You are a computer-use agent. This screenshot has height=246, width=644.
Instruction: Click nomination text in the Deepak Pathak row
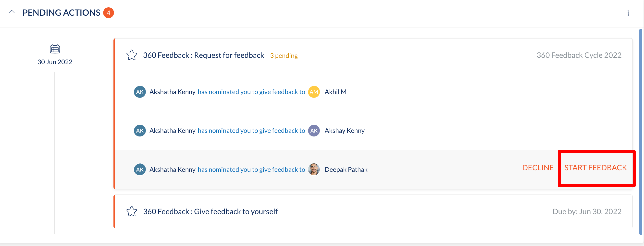(x=251, y=169)
